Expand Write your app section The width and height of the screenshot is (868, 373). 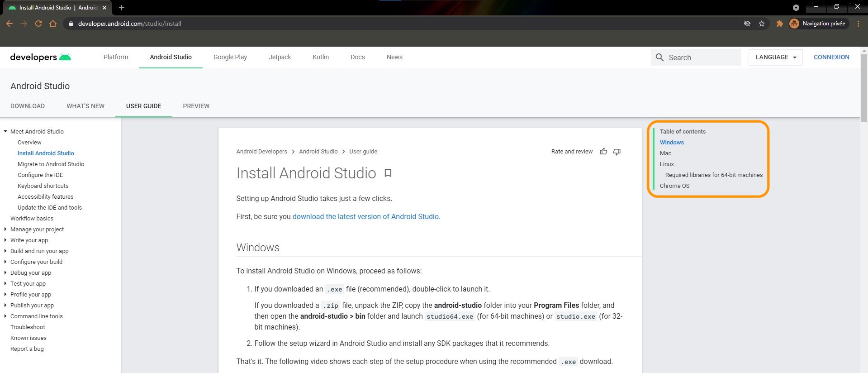pos(5,240)
